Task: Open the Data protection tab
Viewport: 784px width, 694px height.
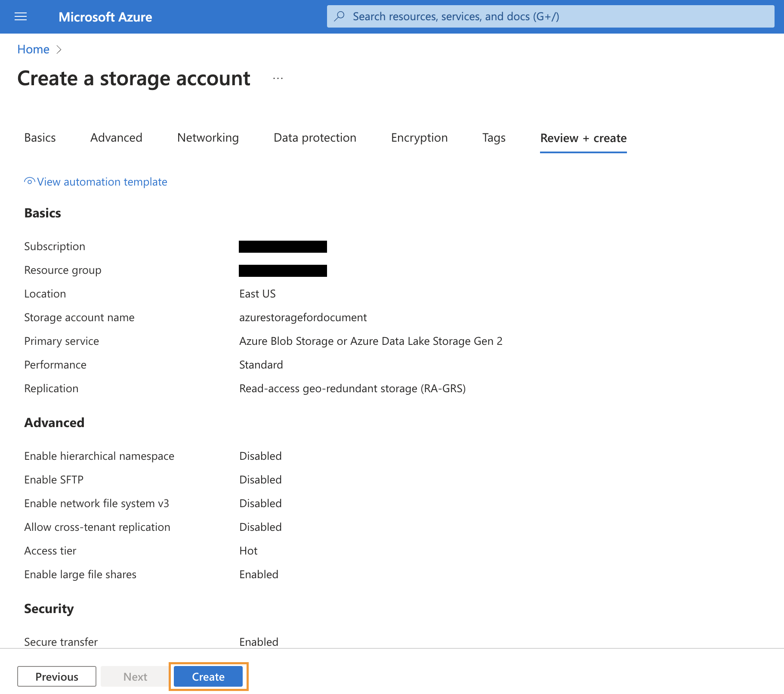Action: click(315, 138)
